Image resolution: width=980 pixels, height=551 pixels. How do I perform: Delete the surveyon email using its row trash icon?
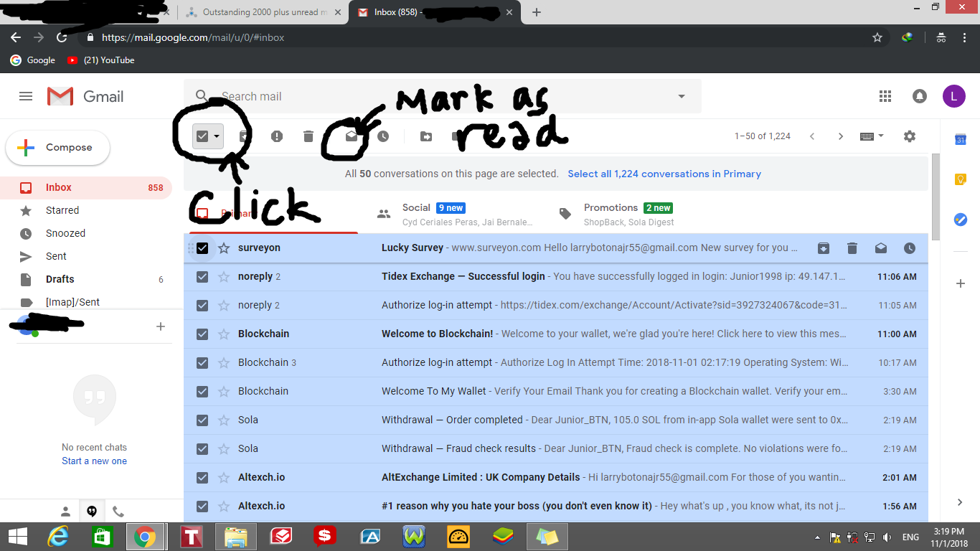click(x=852, y=248)
